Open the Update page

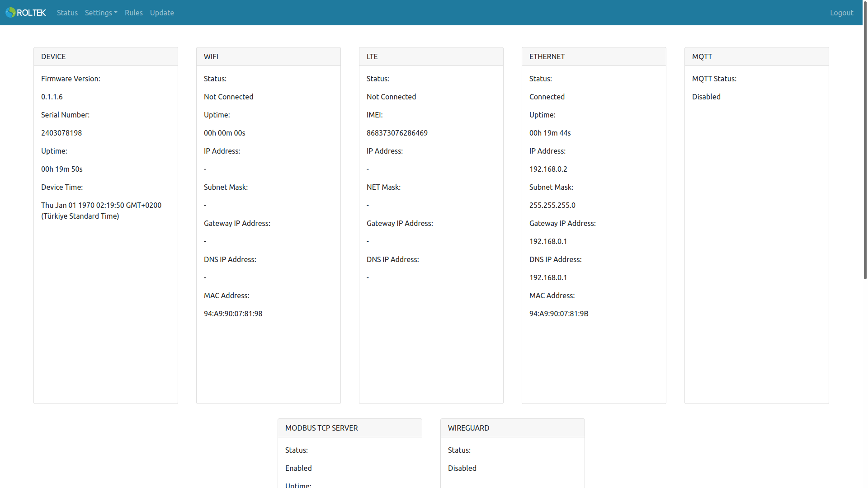coord(162,13)
